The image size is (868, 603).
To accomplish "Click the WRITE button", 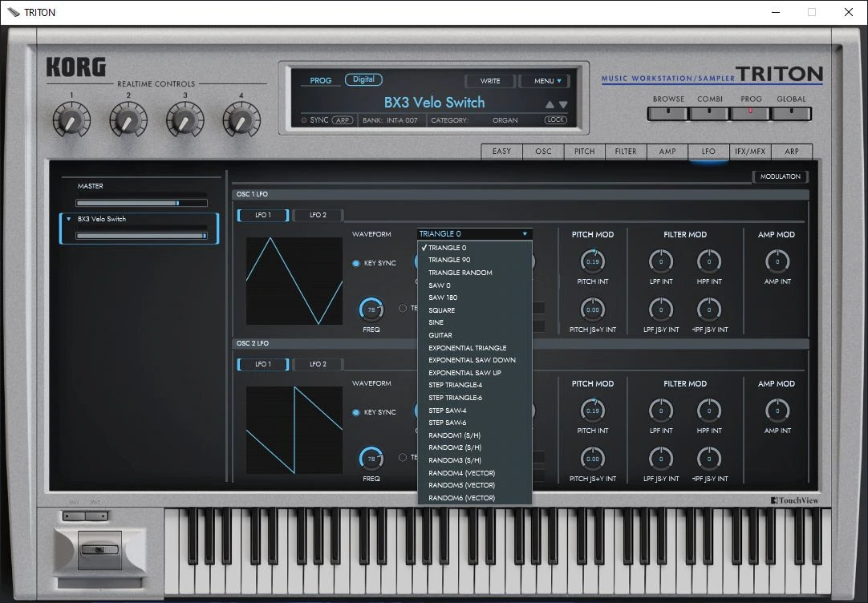I will 490,81.
